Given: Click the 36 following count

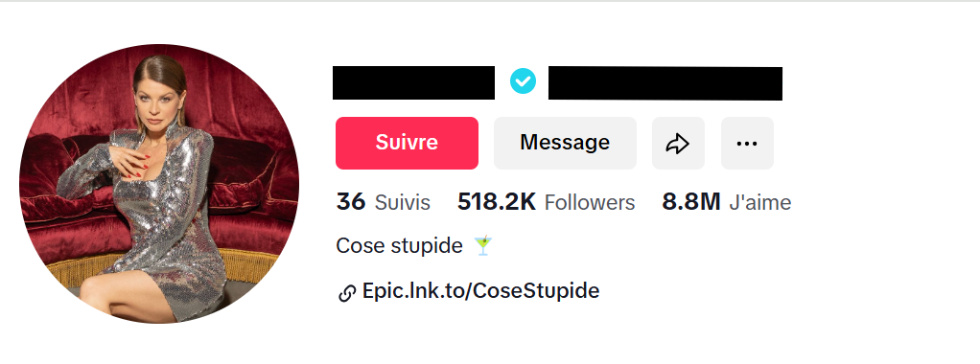Looking at the screenshot, I should 351,202.
